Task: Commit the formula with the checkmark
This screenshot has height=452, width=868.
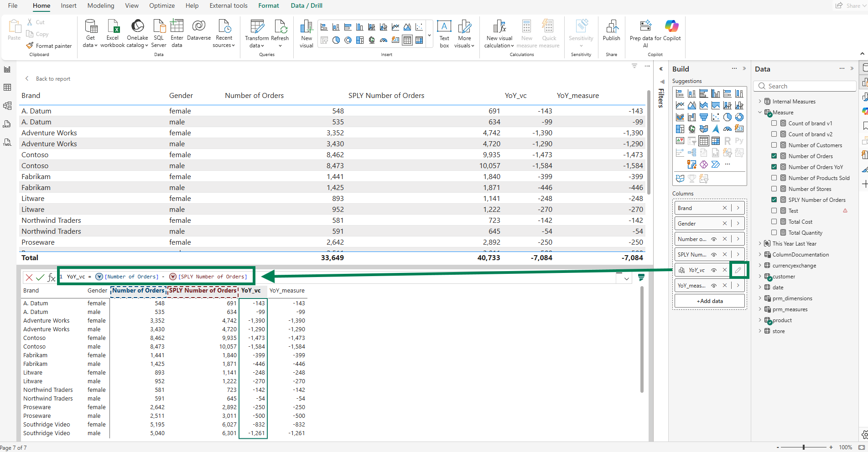Action: click(40, 277)
